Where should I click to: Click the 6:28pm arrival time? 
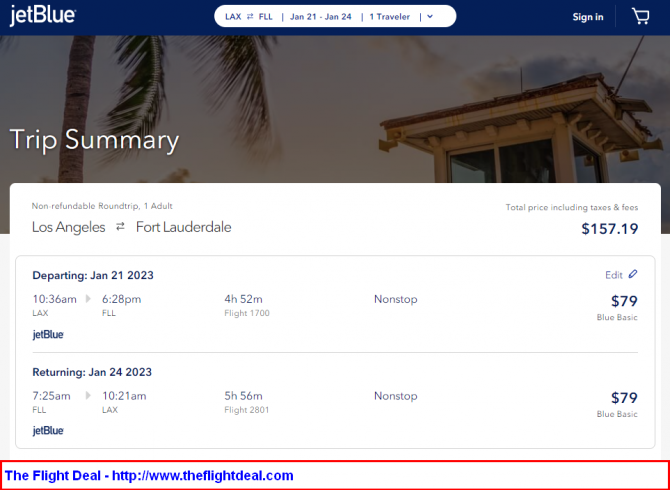click(x=121, y=299)
